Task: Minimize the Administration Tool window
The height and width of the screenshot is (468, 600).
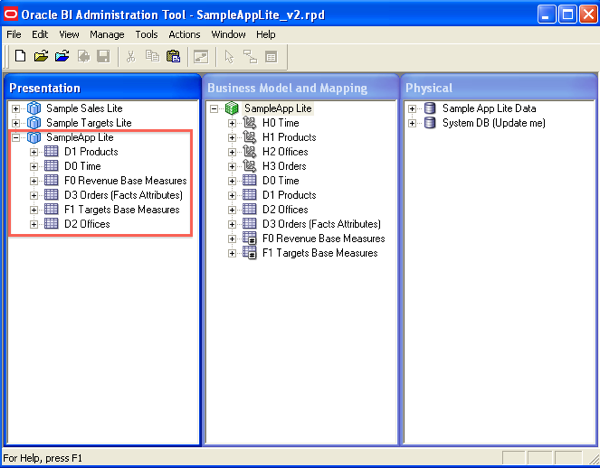Action: coord(547,15)
